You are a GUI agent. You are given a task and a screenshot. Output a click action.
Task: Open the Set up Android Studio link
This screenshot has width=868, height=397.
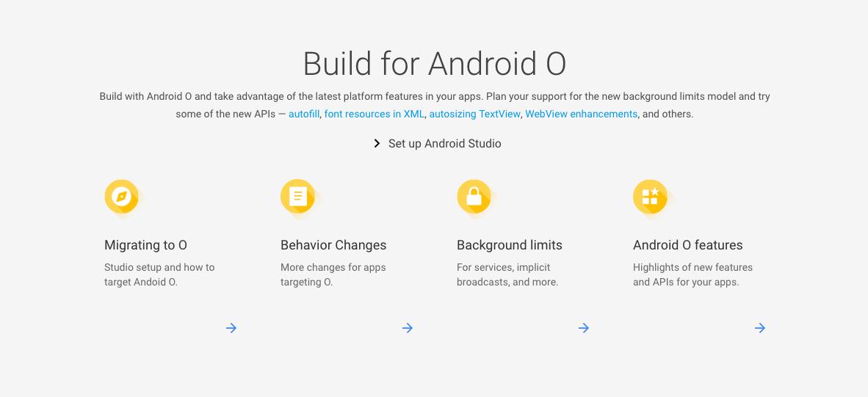point(444,144)
